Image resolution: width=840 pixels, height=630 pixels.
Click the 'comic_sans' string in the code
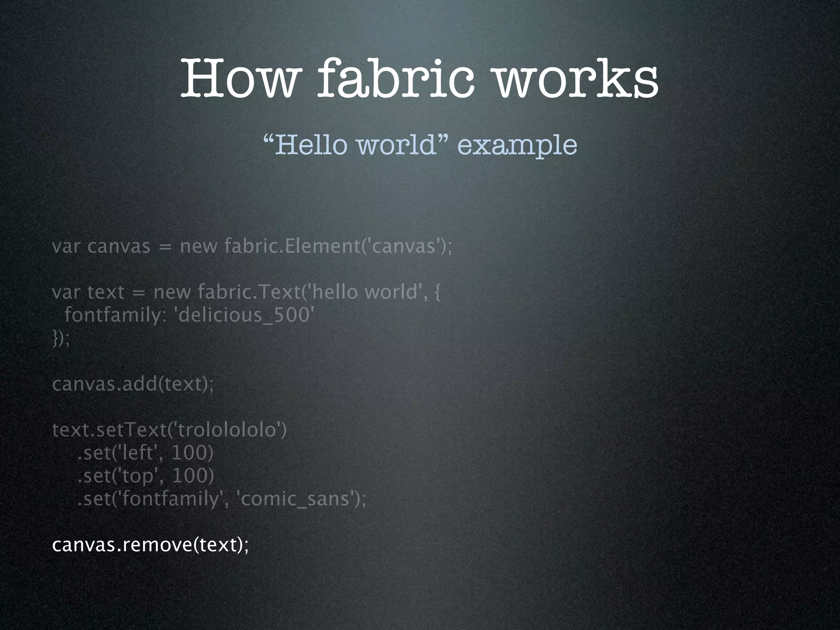tap(295, 499)
